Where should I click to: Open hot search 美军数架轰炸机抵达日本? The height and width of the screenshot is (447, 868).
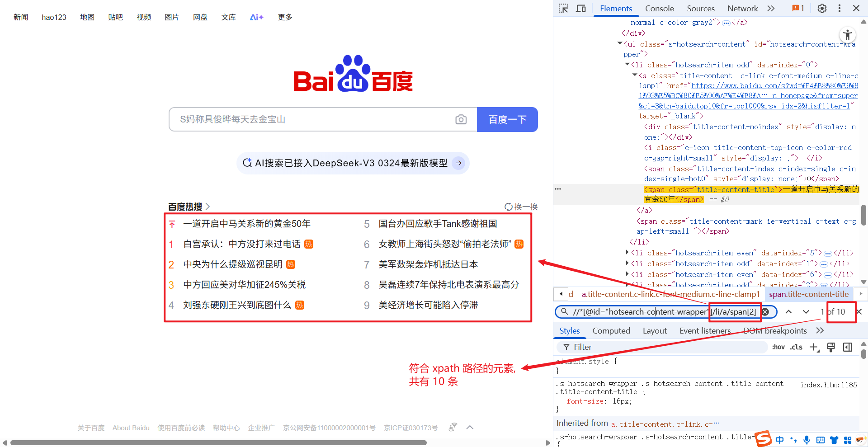(x=428, y=264)
